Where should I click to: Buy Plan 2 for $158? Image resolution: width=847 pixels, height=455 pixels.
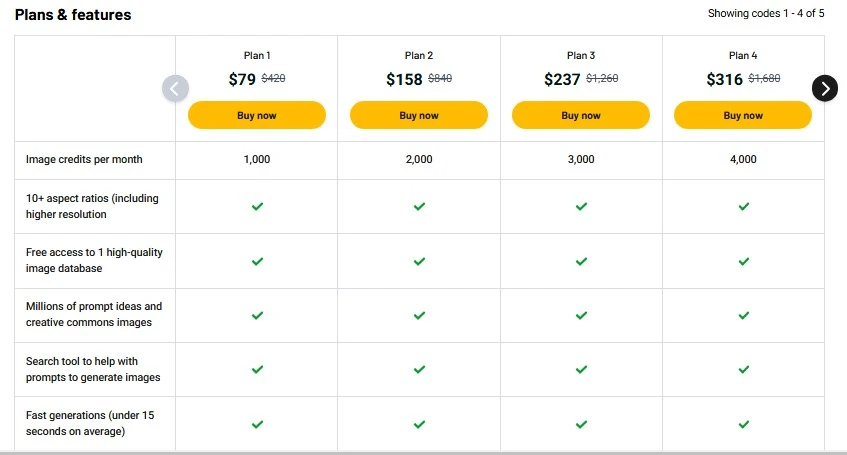pyautogui.click(x=419, y=115)
